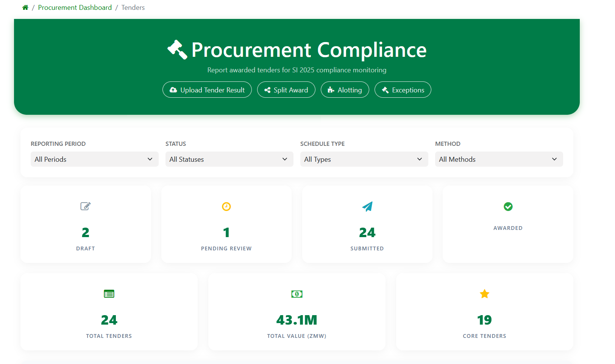Select the Submitted card showing 24

click(367, 224)
